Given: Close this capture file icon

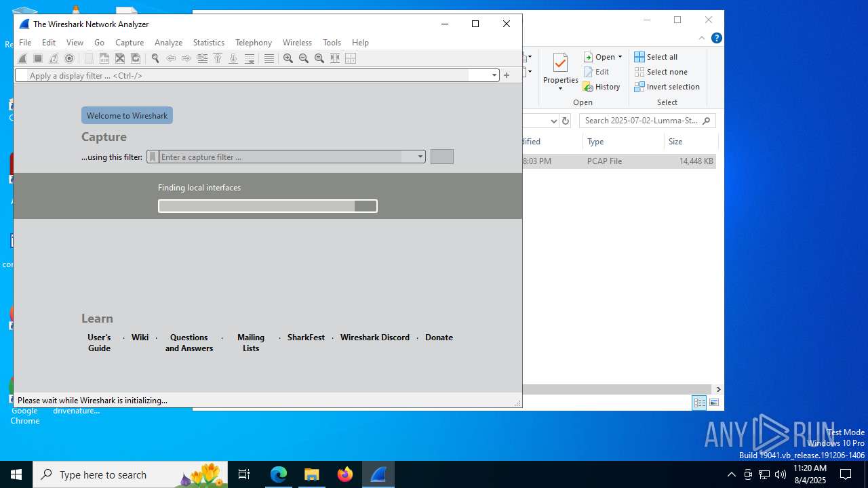Looking at the screenshot, I should point(120,58).
